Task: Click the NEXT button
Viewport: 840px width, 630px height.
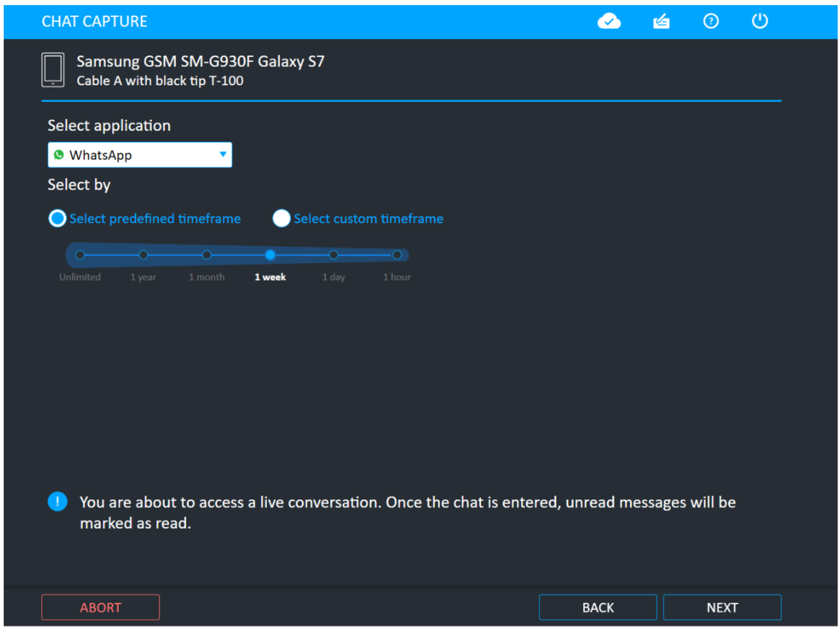Action: tap(722, 607)
